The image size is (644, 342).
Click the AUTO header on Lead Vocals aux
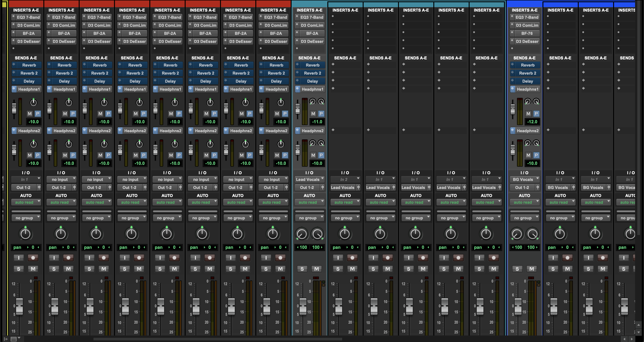(309, 195)
